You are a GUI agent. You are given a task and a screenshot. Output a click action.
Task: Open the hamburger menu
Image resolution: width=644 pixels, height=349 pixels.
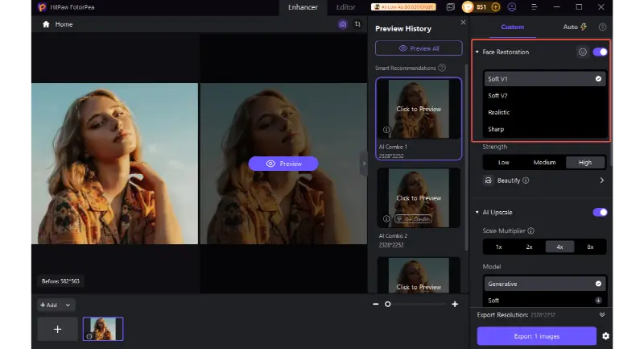[x=535, y=7]
